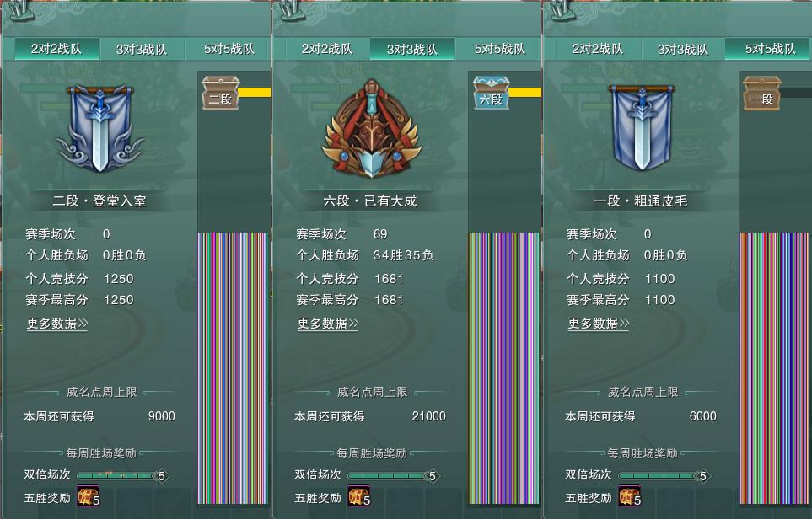Click 五胜奖励 reward icon in right panel

click(630, 496)
